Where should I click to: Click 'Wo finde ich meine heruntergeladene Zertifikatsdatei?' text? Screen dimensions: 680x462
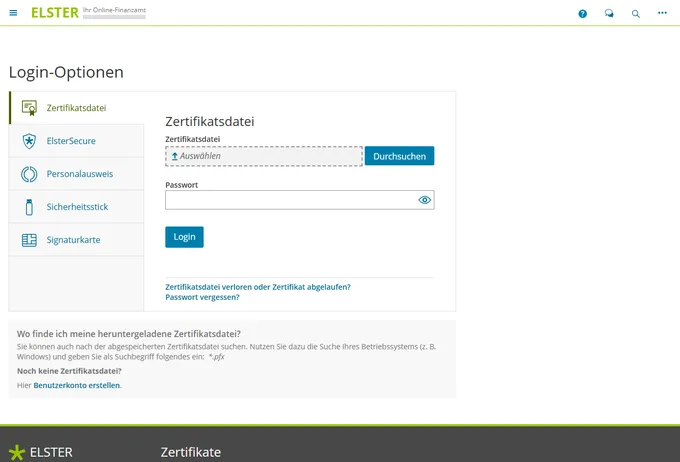click(x=129, y=334)
